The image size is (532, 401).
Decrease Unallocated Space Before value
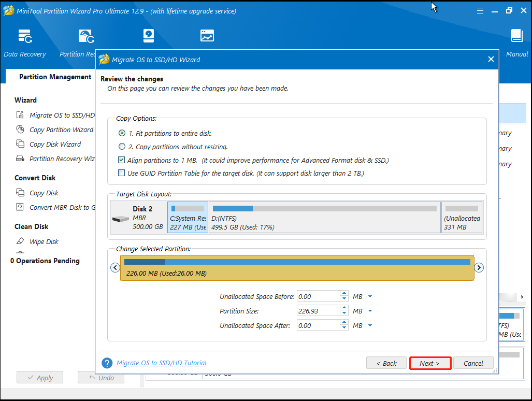pyautogui.click(x=344, y=299)
